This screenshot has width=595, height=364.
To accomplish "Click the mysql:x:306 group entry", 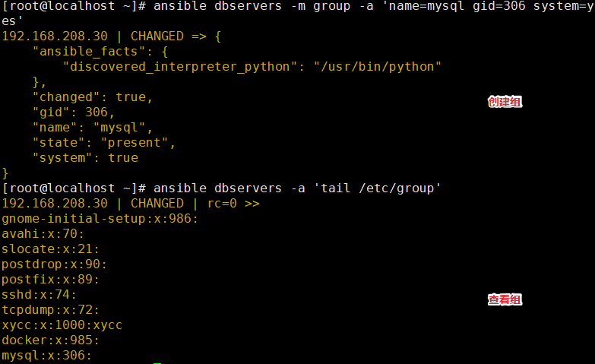I will click(x=46, y=356).
